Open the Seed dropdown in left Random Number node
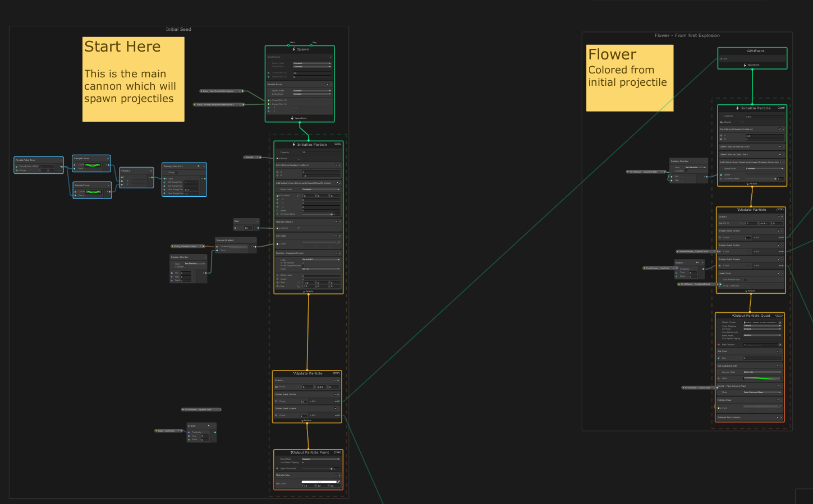 [195, 263]
